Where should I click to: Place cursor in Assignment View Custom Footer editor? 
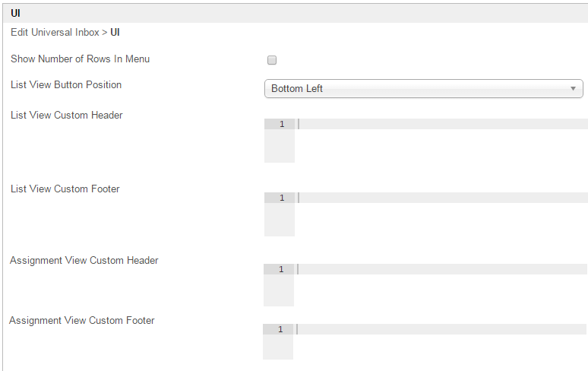(441, 329)
